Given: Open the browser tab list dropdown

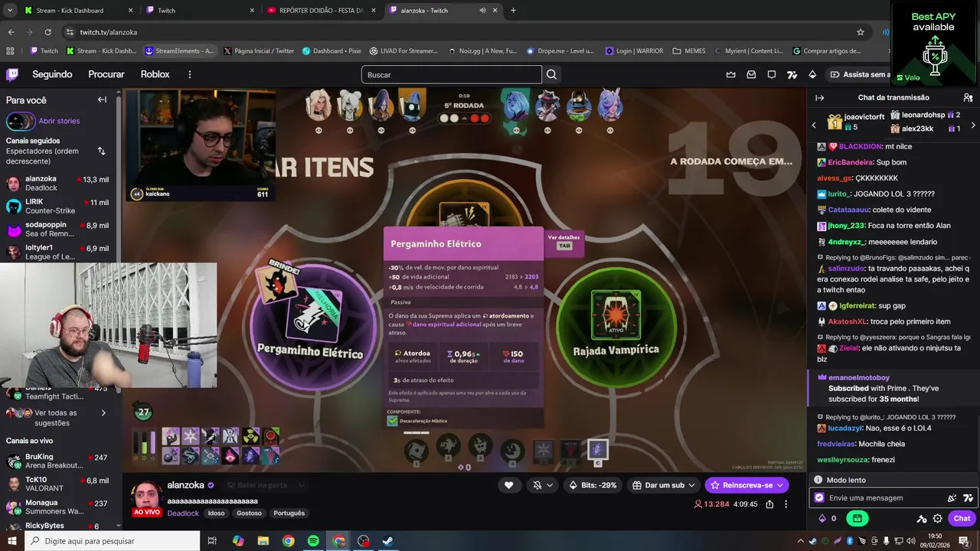Looking at the screenshot, I should click(x=10, y=11).
